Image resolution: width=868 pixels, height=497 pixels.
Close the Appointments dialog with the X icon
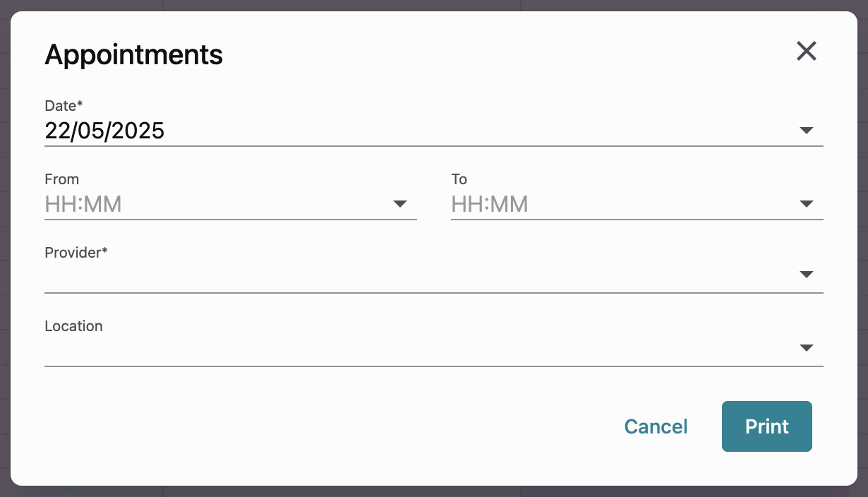pyautogui.click(x=806, y=51)
